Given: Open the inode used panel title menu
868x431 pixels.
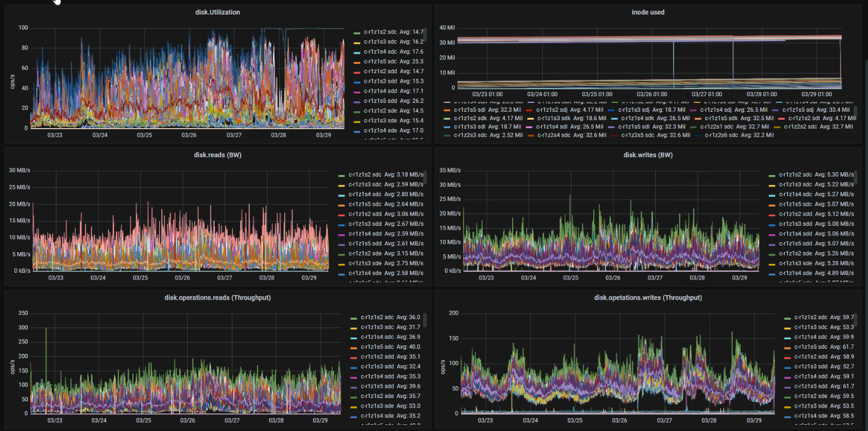Looking at the screenshot, I should click(648, 12).
